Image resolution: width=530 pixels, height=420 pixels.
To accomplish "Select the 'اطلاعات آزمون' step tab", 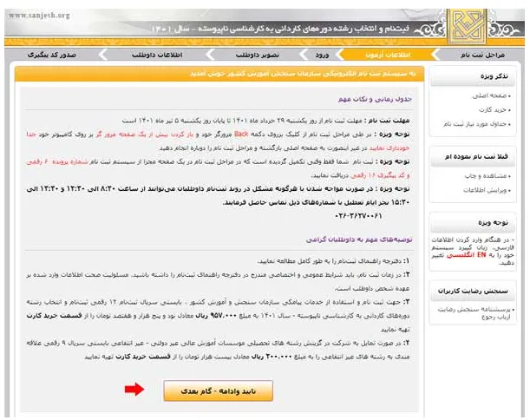I will pyautogui.click(x=388, y=55).
